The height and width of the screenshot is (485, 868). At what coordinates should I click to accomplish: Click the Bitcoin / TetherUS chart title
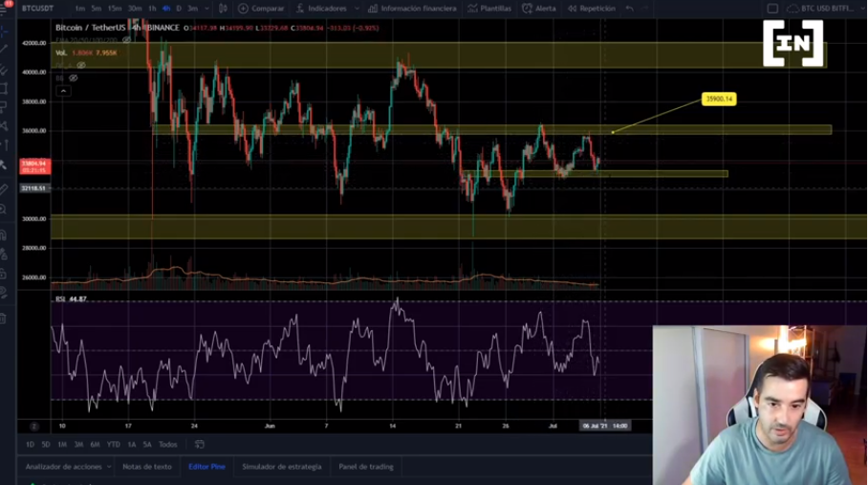pos(90,28)
